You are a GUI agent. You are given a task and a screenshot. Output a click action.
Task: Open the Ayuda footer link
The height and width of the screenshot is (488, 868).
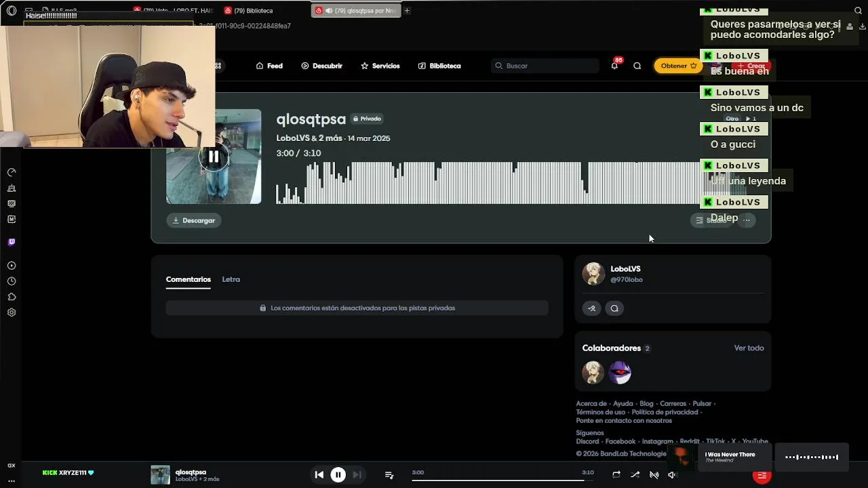(623, 403)
